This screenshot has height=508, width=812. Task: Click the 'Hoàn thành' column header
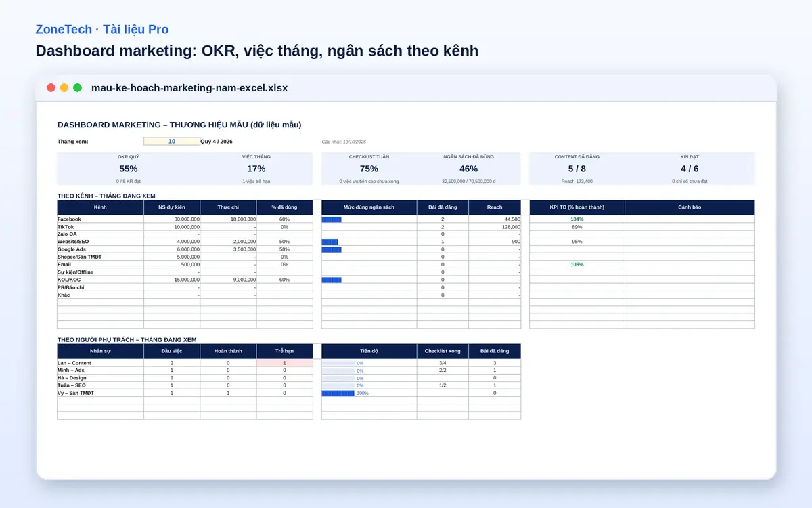(228, 351)
